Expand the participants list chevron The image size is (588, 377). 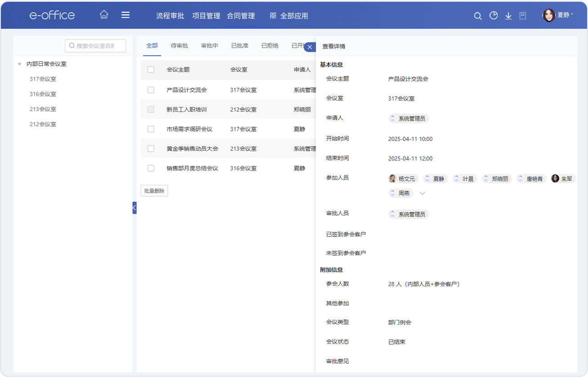click(422, 193)
